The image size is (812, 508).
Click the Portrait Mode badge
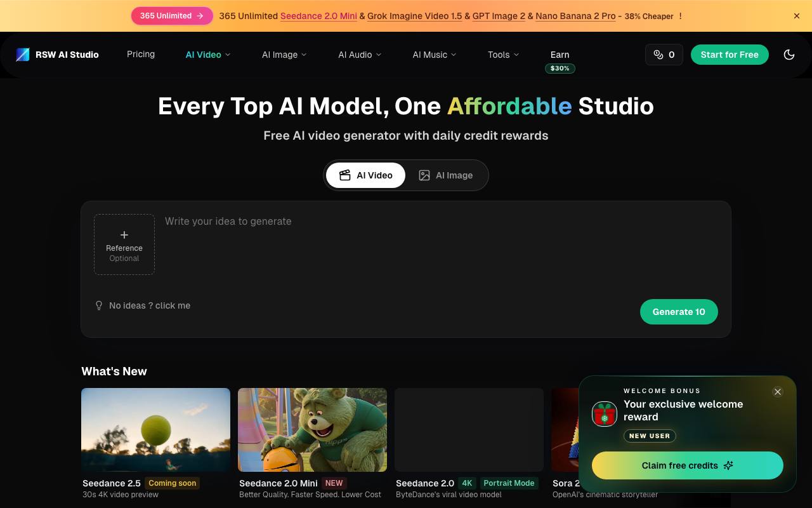pos(509,483)
